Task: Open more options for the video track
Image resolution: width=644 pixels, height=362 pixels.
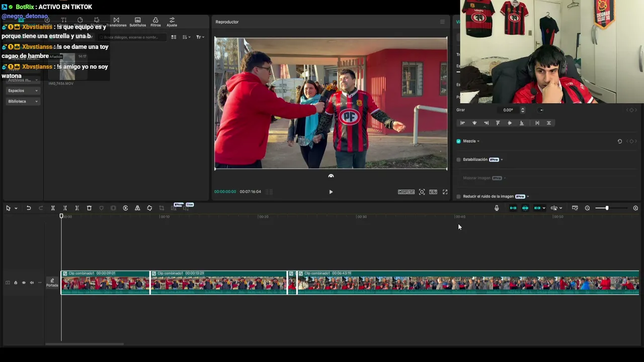Action: (40, 283)
